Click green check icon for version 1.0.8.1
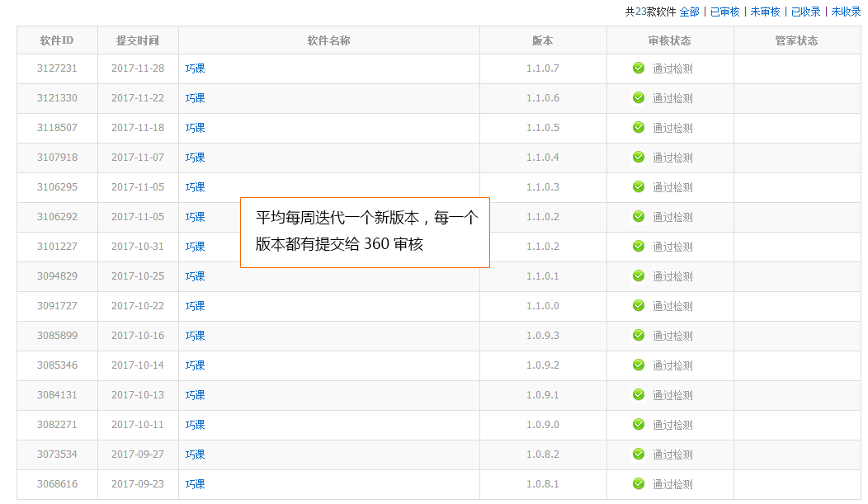 point(639,483)
